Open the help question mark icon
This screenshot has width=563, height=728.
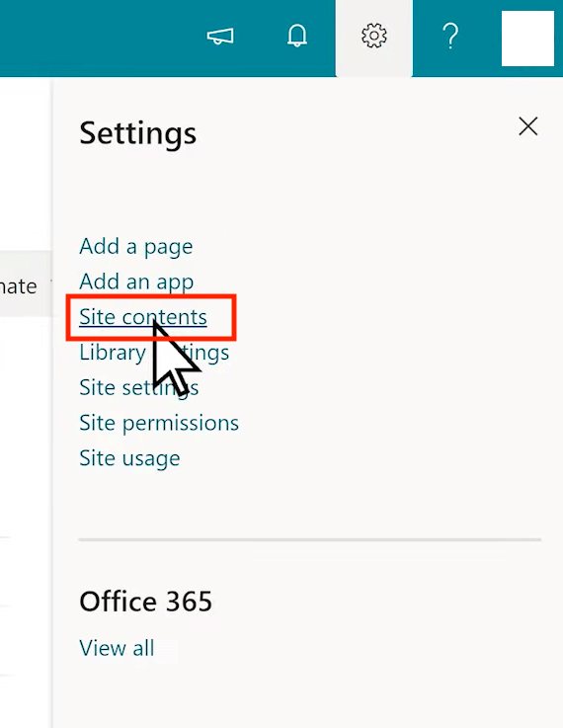(x=450, y=37)
